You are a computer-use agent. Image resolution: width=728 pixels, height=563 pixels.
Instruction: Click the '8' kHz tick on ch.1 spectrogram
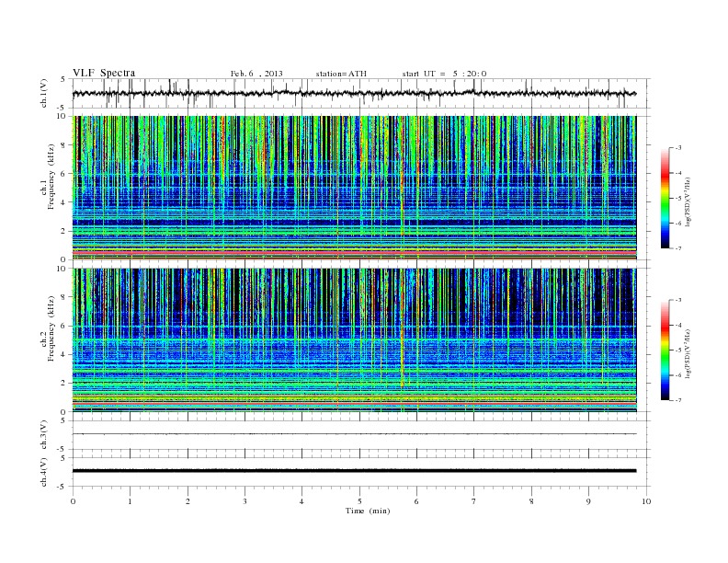click(x=63, y=145)
